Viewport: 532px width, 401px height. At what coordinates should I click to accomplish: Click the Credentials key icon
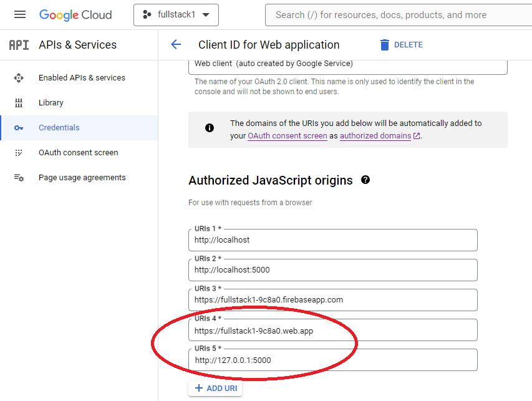point(19,127)
